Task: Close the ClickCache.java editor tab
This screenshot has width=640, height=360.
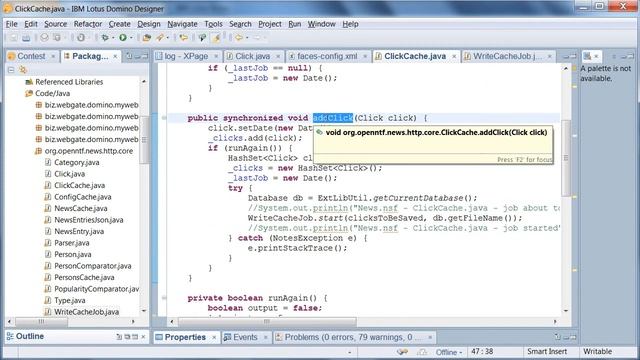Action: click(x=454, y=56)
